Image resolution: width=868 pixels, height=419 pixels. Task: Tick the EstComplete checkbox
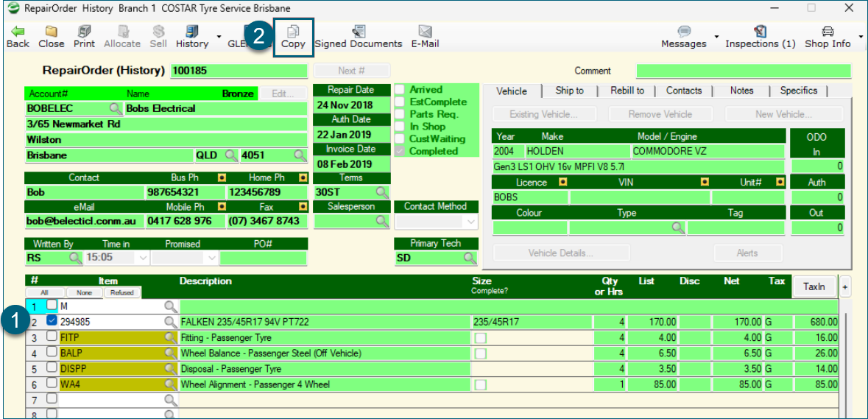401,102
